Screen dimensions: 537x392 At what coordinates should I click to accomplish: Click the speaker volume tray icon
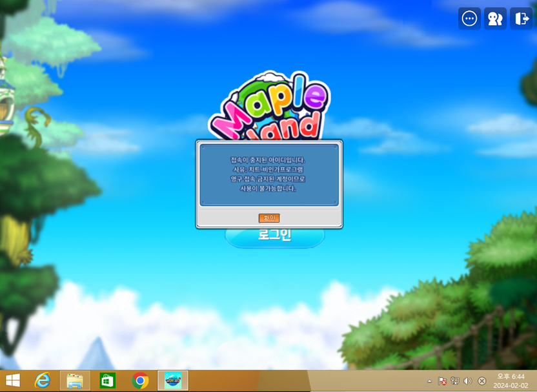tap(468, 382)
